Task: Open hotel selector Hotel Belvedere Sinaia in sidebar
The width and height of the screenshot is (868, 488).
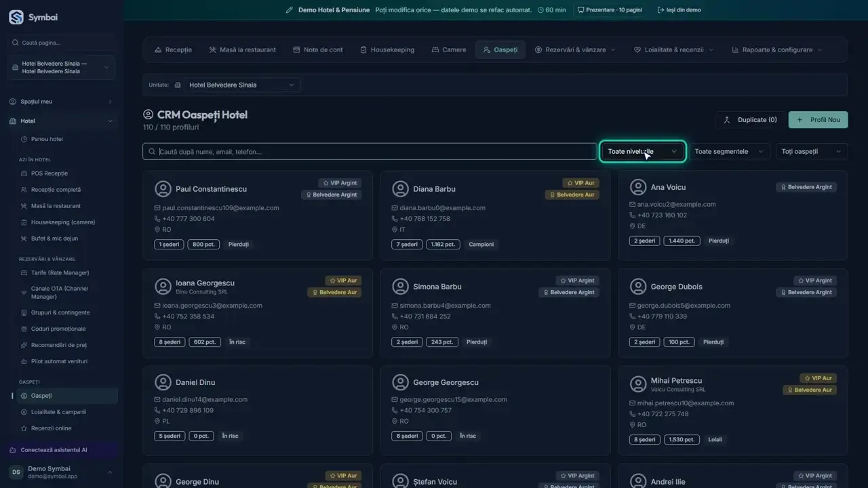Action: (61, 67)
